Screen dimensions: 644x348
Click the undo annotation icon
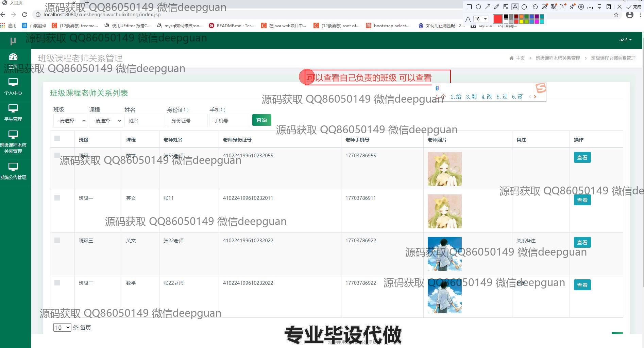coord(535,7)
